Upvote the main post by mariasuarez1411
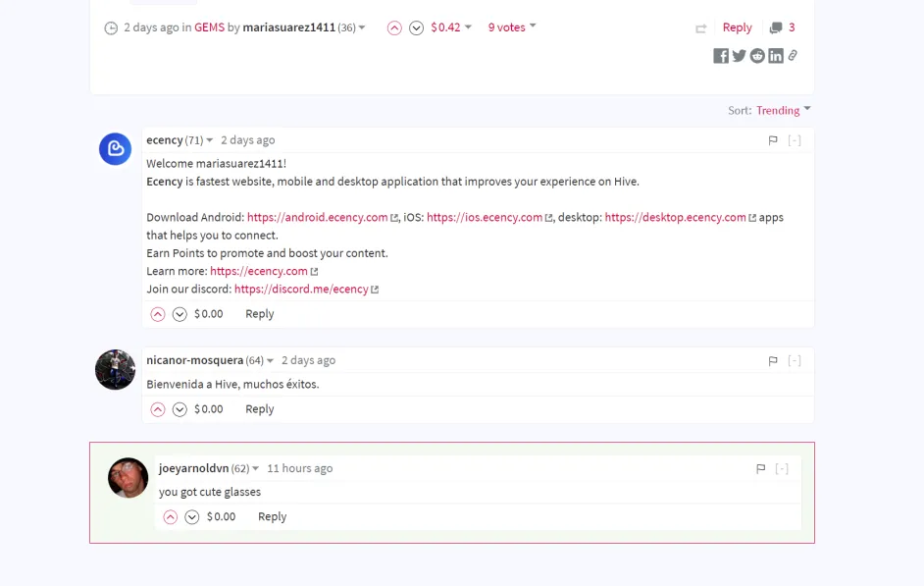The height and width of the screenshot is (586, 924). [394, 27]
